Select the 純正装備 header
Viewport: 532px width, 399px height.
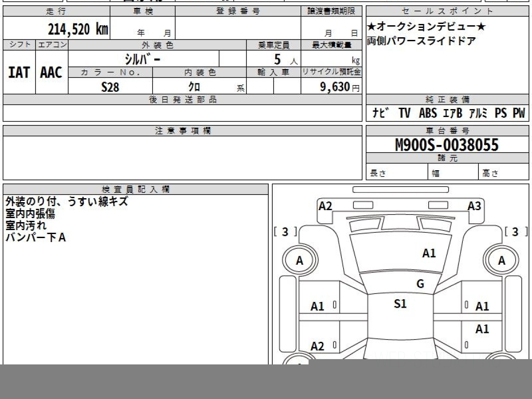[447, 100]
